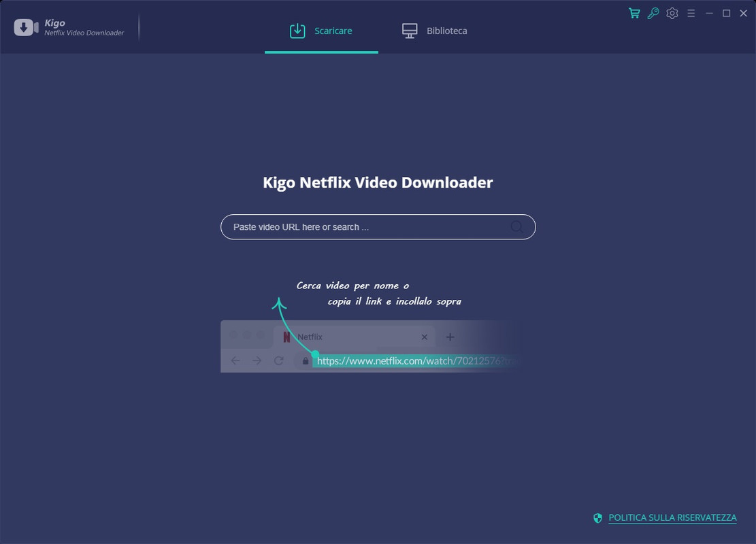Viewport: 756px width, 544px height.
Task: Focus the Paste video URL input field
Action: 378,227
